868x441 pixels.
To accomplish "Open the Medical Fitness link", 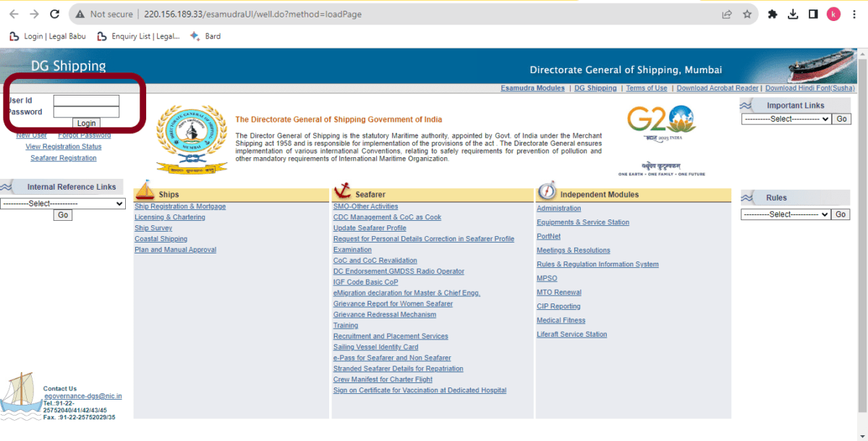I will (561, 320).
